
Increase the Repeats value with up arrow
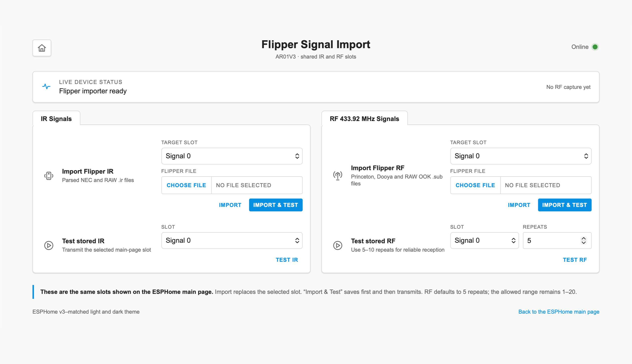pos(584,238)
